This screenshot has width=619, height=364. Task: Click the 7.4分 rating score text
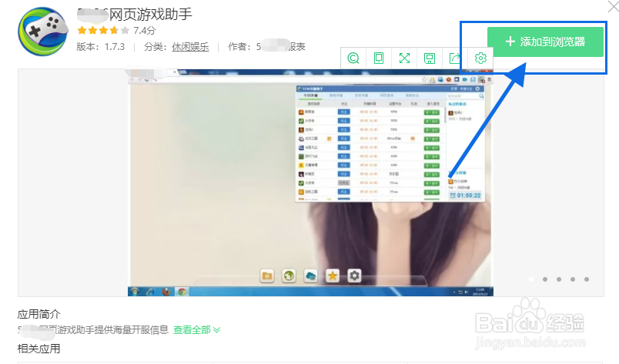[x=145, y=31]
